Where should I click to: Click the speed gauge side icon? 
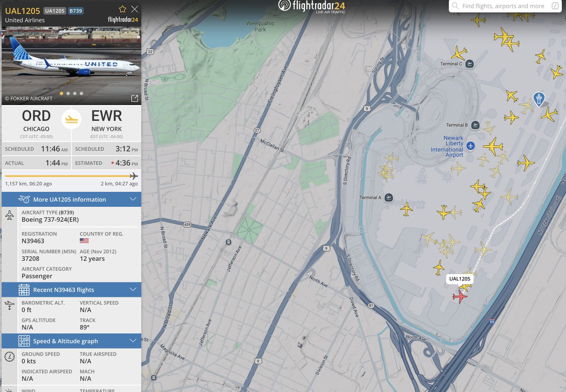pyautogui.click(x=9, y=357)
